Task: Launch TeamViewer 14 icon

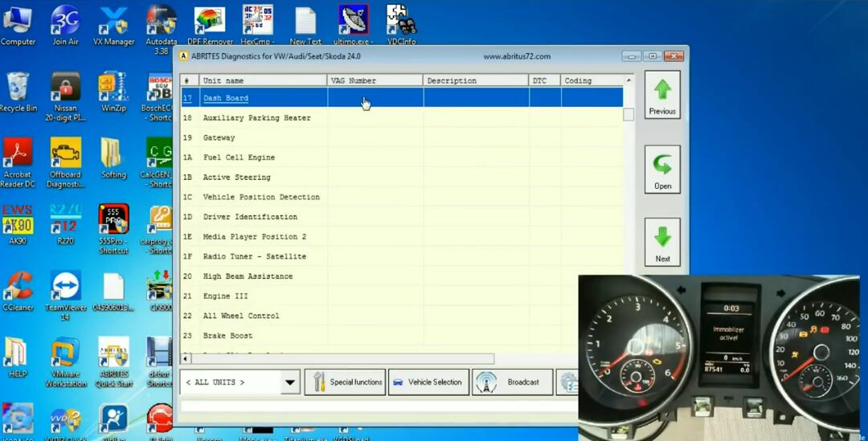Action: (65, 294)
